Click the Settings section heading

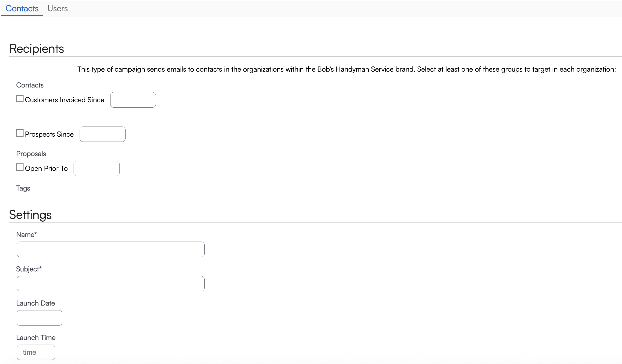point(30,215)
